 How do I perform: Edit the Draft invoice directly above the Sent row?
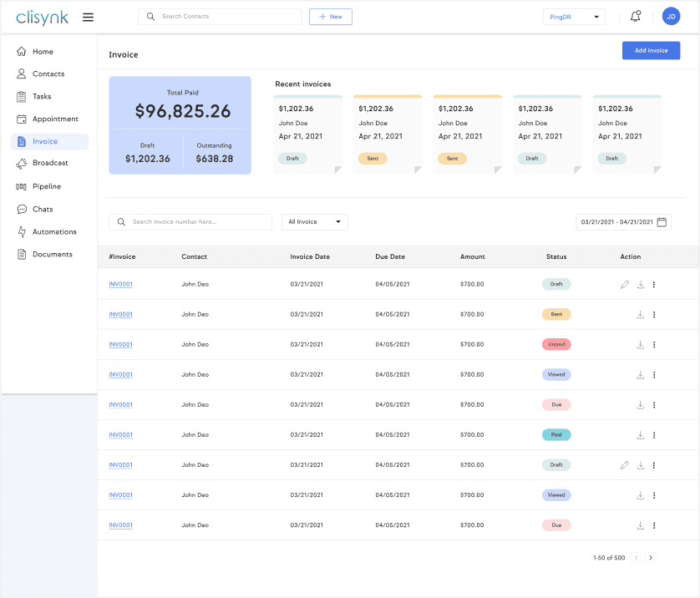tap(625, 284)
